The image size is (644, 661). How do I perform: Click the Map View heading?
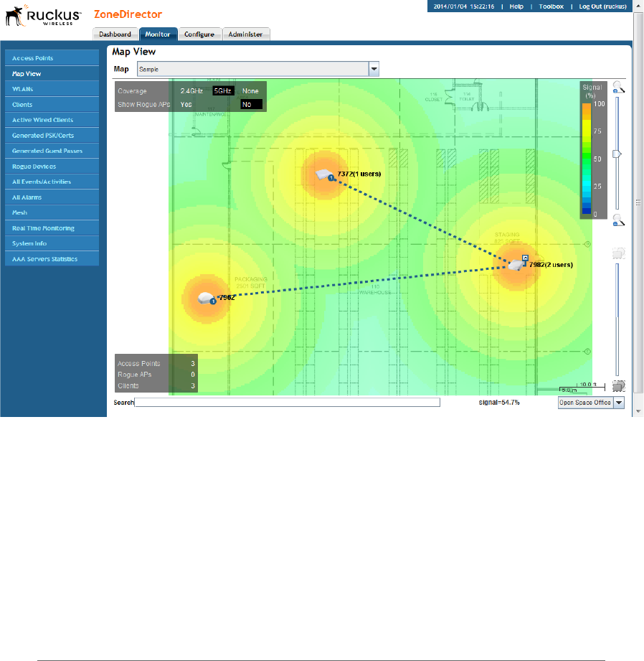coord(134,52)
